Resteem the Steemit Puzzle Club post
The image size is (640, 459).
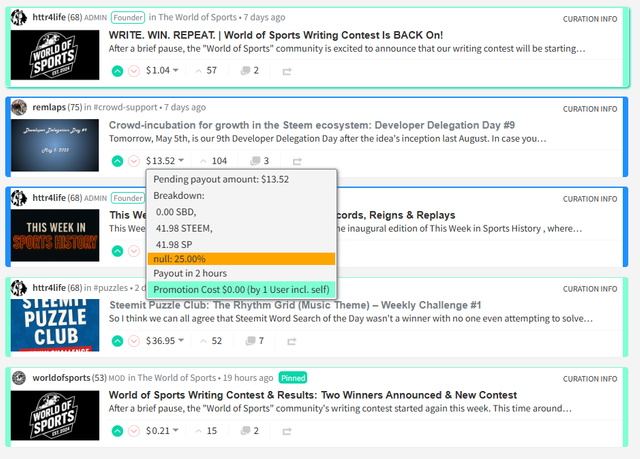click(x=291, y=341)
